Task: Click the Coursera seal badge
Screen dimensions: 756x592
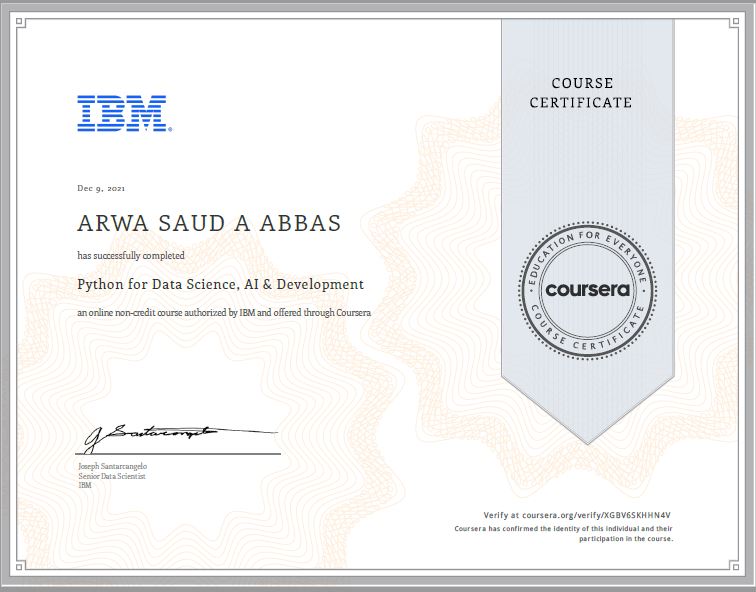Action: click(587, 291)
